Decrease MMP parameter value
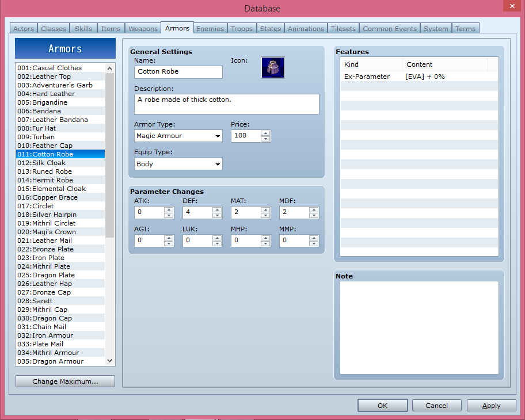 pos(314,243)
